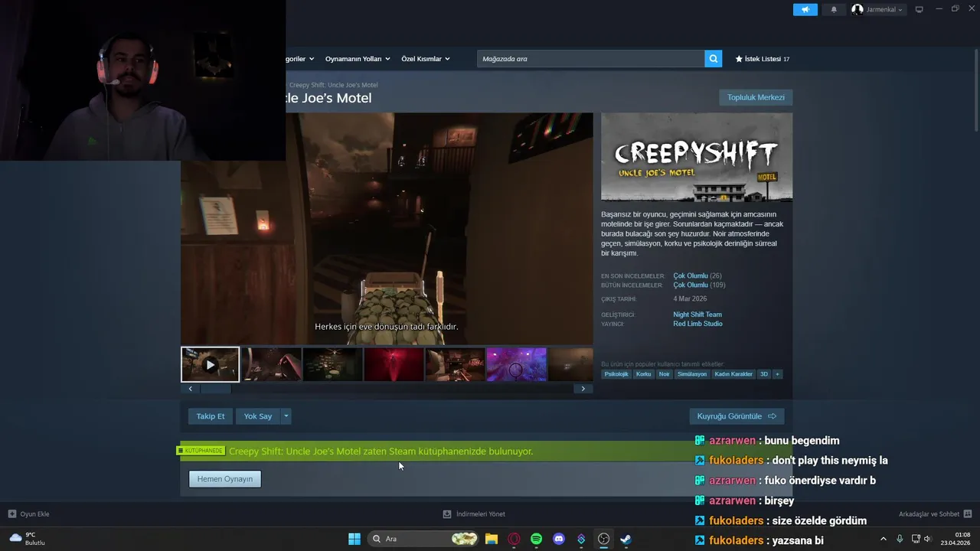Click the Windows taskbar Ara search box
The height and width of the screenshot is (551, 980).
423,539
